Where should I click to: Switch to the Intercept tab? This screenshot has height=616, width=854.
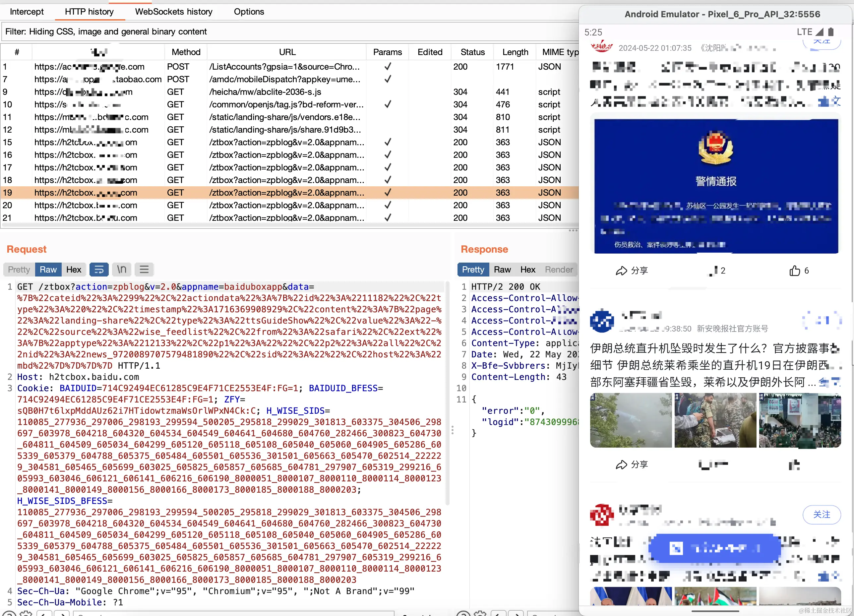27,12
